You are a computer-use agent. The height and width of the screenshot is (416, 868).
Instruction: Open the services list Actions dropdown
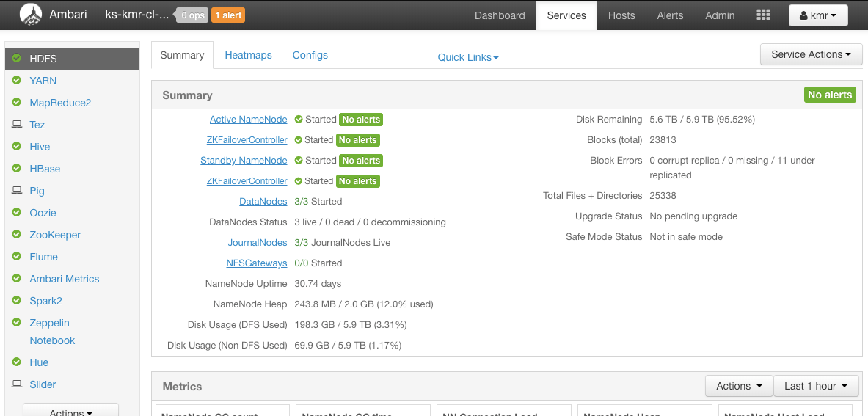click(x=70, y=410)
